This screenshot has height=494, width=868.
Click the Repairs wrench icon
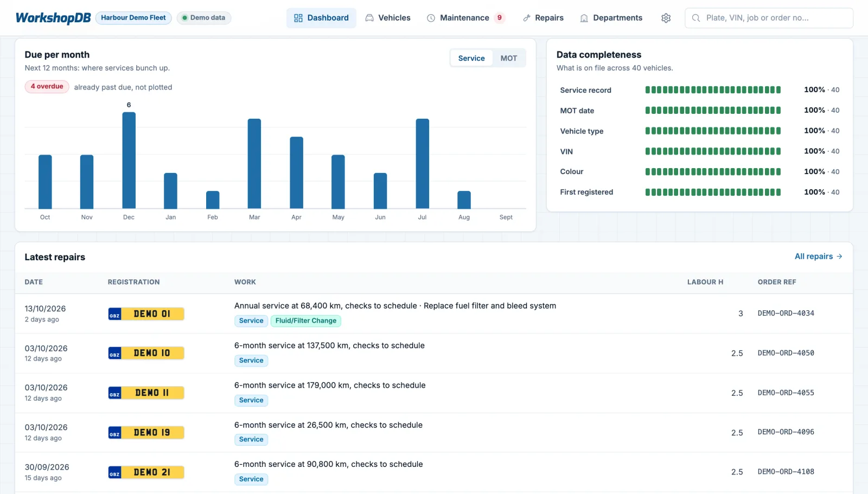click(526, 18)
